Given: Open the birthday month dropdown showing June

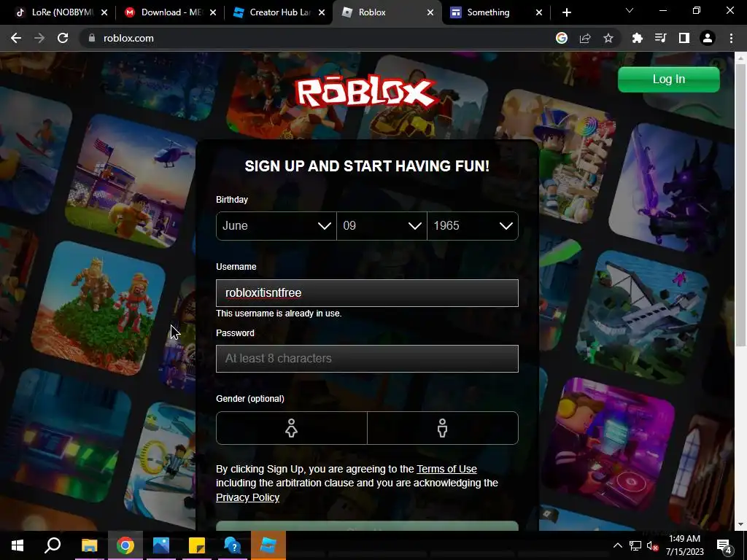Looking at the screenshot, I should point(276,226).
